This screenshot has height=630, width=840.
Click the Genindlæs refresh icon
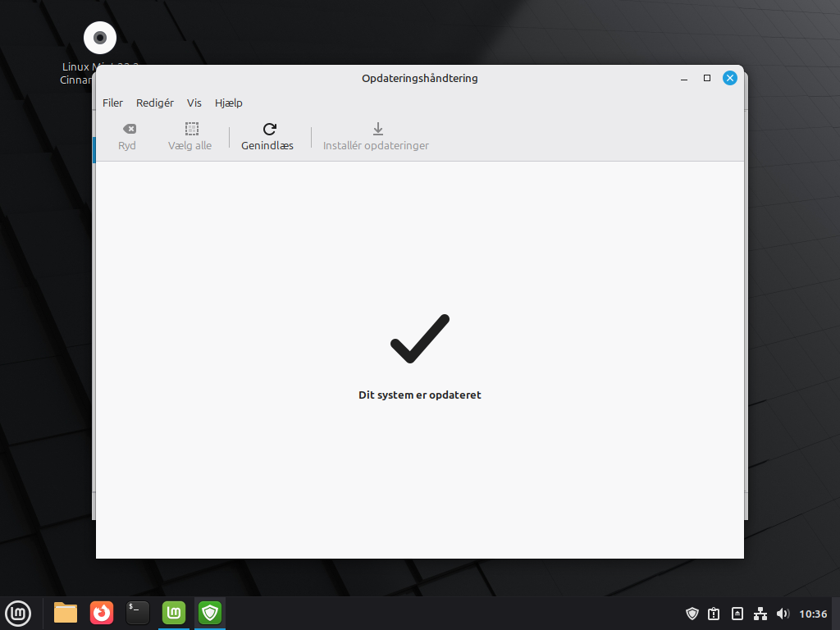(x=269, y=129)
